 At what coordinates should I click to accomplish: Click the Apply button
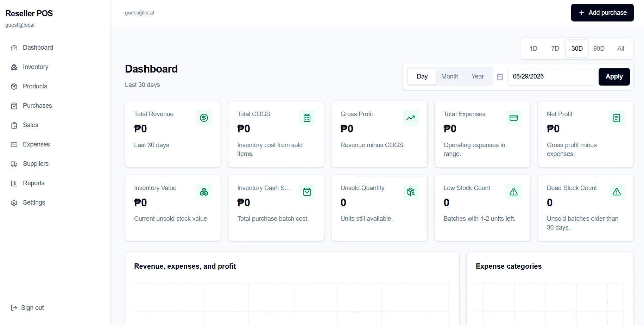point(614,77)
